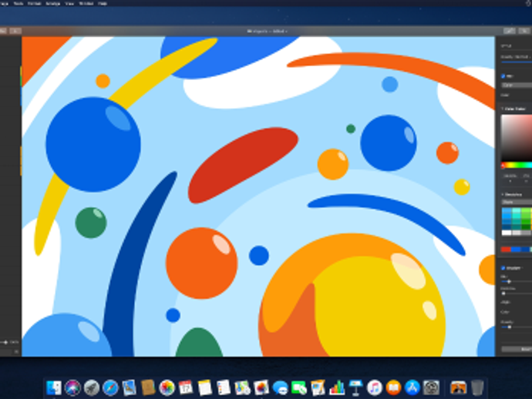Pick the bright green swatch in top row
This screenshot has height=399, width=532.
point(527,211)
